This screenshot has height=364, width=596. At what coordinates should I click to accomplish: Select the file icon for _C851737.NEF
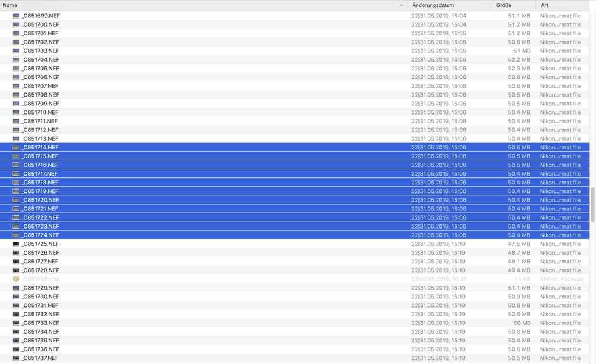click(x=16, y=358)
